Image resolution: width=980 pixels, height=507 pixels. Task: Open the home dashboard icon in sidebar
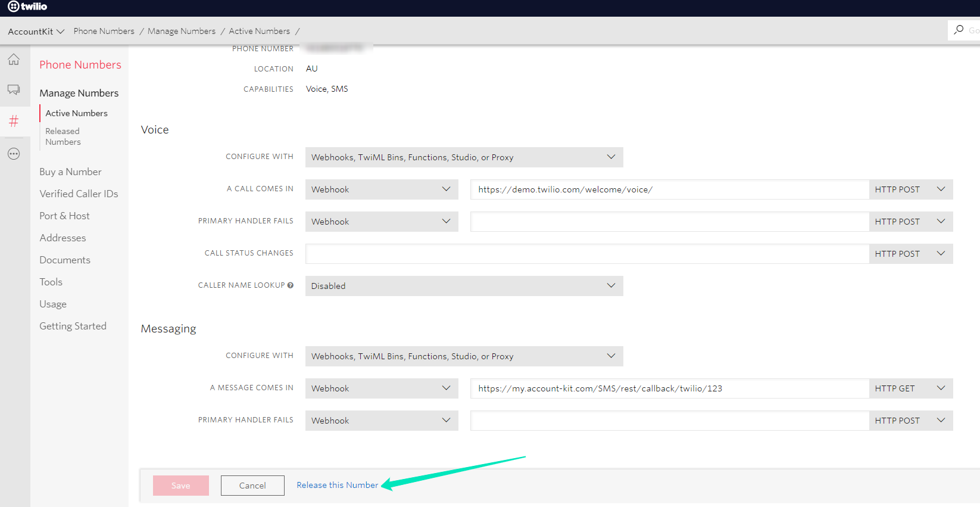click(x=14, y=60)
